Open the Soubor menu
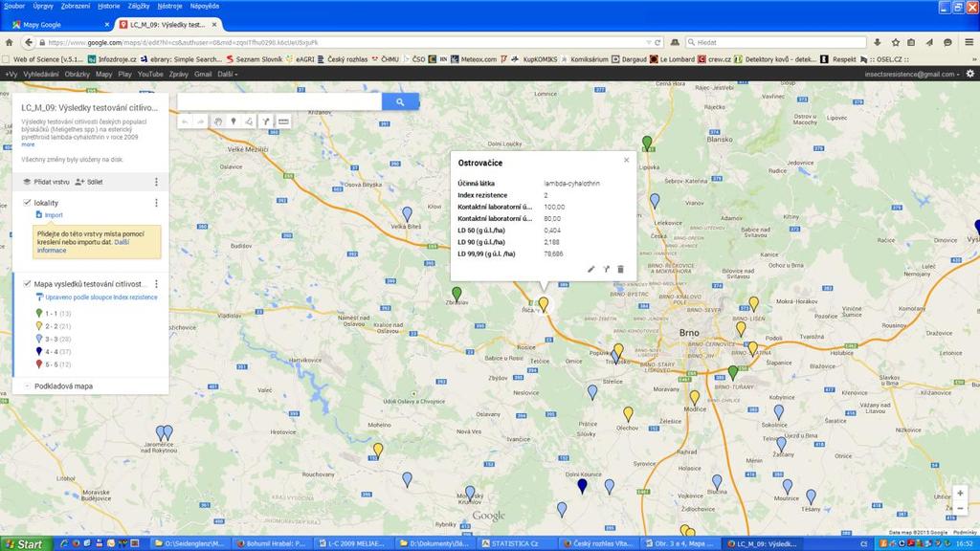980x551 pixels. point(13,6)
